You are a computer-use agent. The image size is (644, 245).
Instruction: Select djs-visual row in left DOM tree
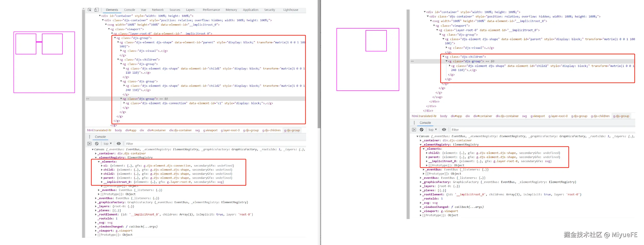tap(145, 51)
